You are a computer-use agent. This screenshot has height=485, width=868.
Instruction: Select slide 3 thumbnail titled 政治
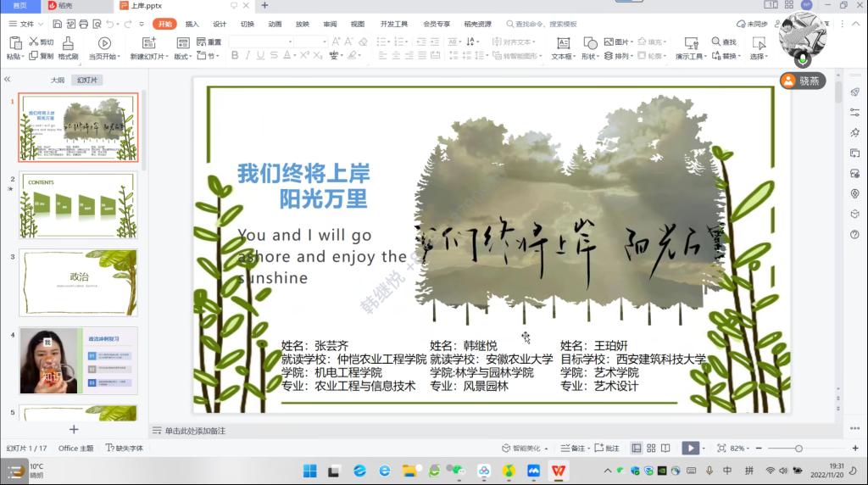click(x=78, y=282)
